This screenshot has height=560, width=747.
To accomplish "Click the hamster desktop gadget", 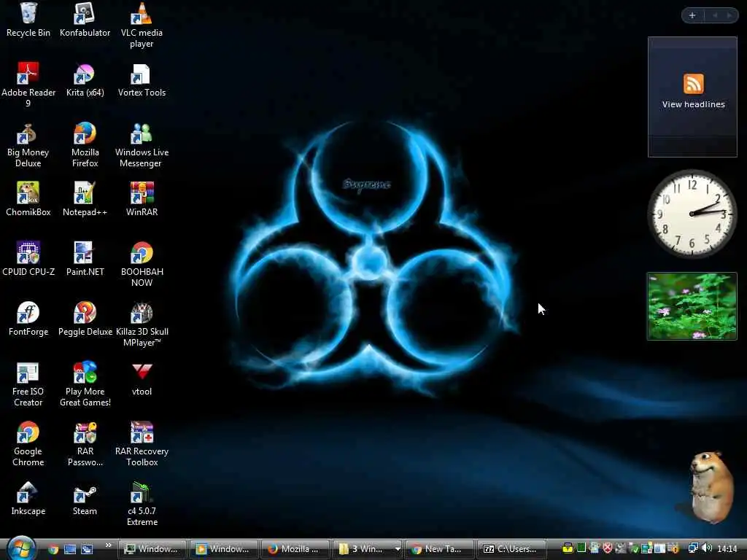I will [711, 486].
